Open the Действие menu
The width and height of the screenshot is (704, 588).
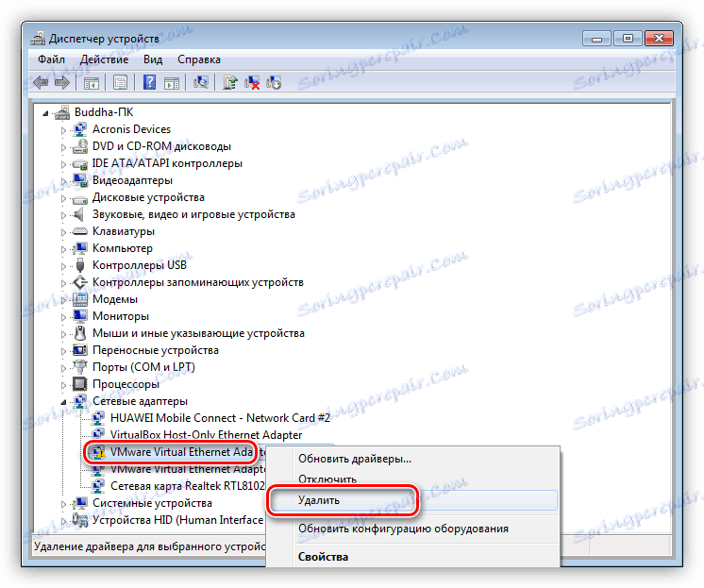104,59
